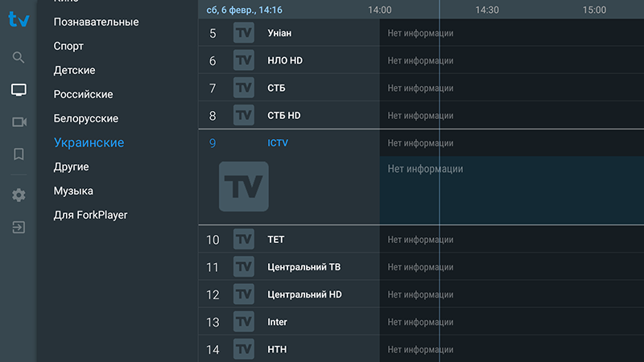Select the Музыка category
Image resolution: width=644 pixels, height=362 pixels.
pos(73,191)
